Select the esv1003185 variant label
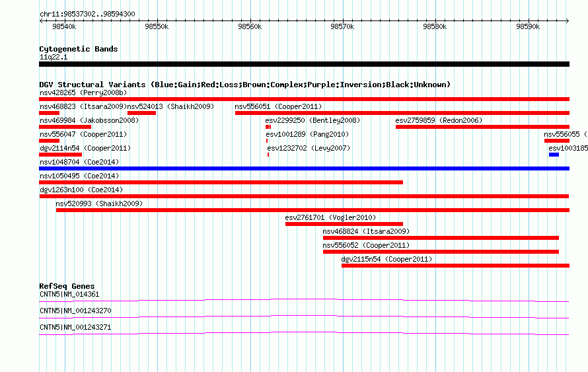The image size is (588, 372). 568,148
